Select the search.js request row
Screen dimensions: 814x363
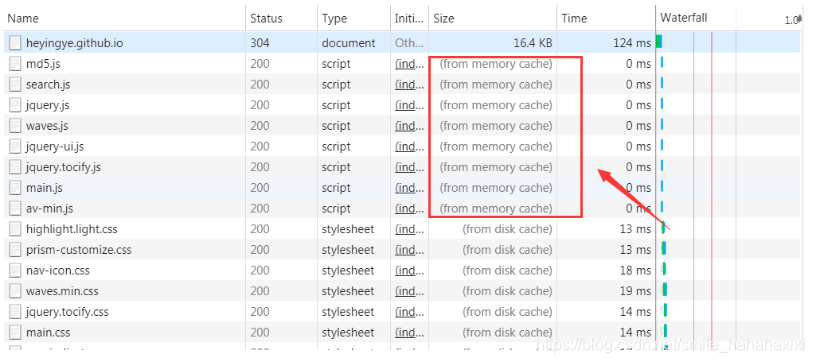[x=401, y=85]
